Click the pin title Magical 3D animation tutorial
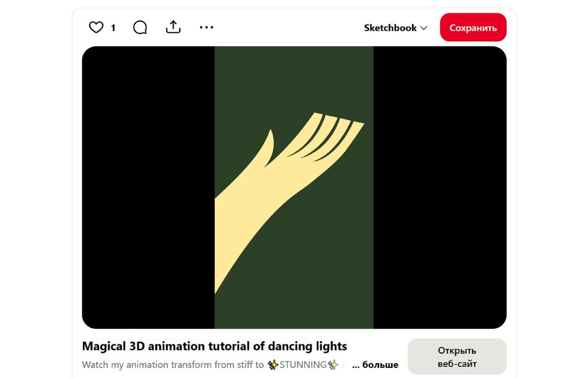 [x=214, y=346]
